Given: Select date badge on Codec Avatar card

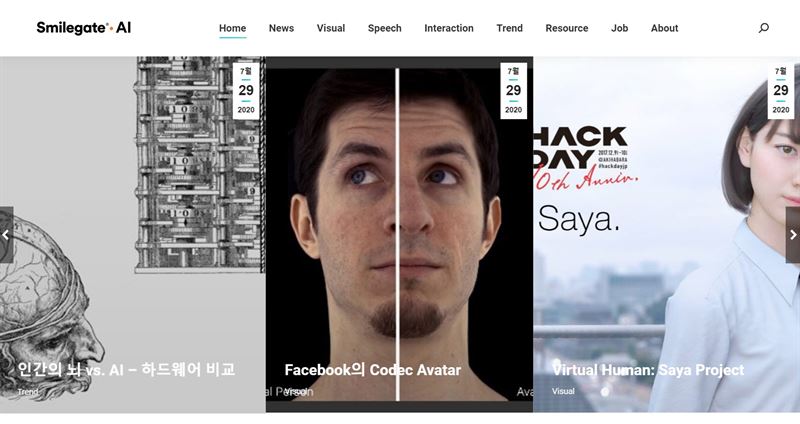Looking at the screenshot, I should (x=513, y=91).
